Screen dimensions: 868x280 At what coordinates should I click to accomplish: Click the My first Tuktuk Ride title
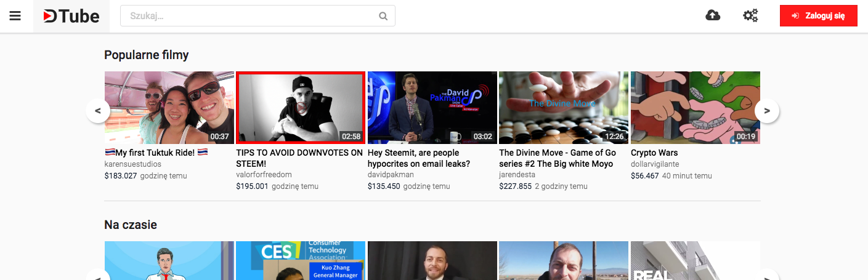(156, 153)
